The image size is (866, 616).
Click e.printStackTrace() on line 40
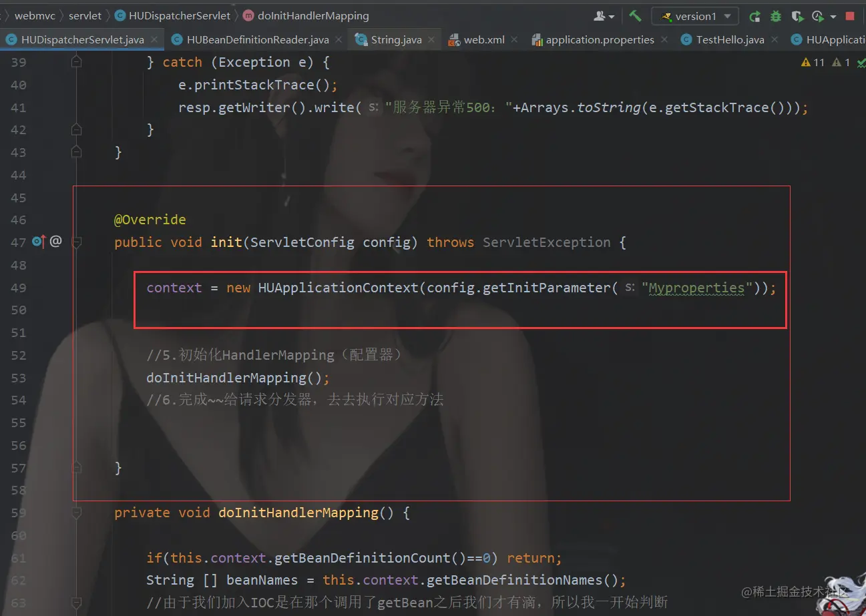(x=254, y=85)
